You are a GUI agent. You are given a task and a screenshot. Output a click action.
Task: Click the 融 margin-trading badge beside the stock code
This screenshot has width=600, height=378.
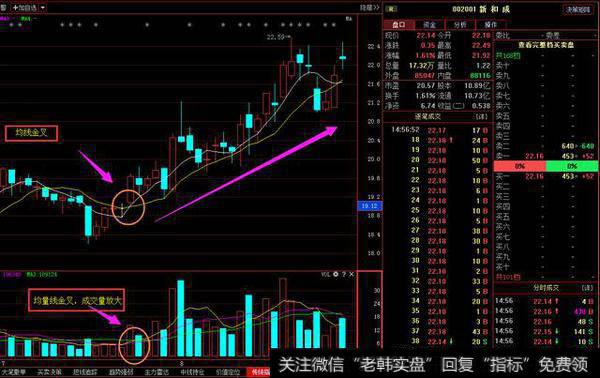391,9
